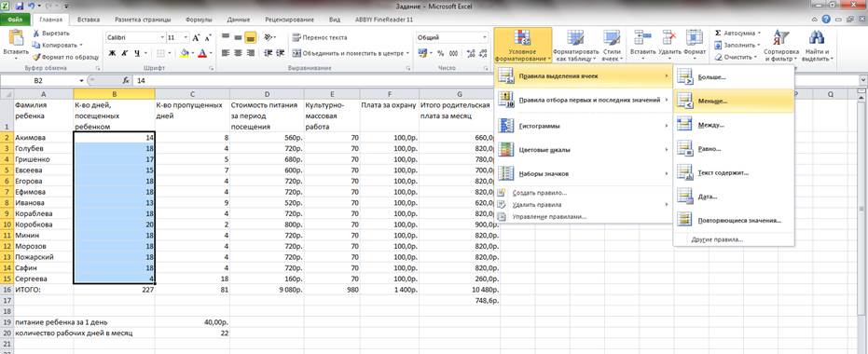Click the Name Box showing B2
868x354 pixels.
39,80
